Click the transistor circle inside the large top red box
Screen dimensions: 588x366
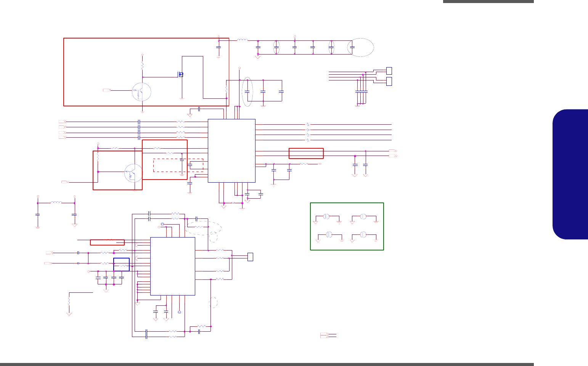[141, 92]
